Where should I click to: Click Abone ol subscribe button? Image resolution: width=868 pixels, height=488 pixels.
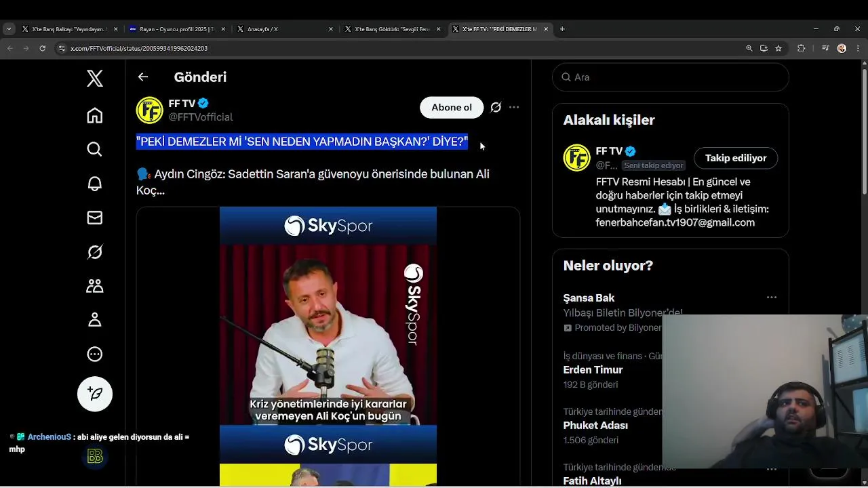(x=452, y=107)
